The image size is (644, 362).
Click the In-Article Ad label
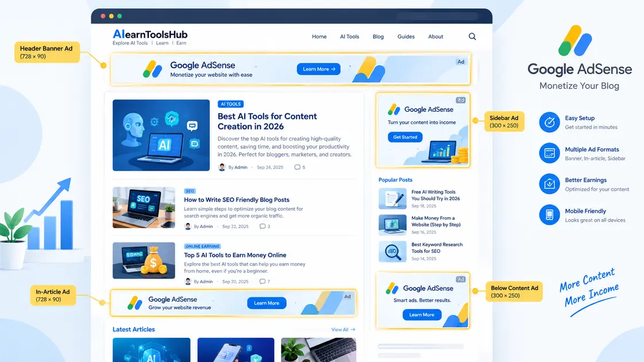point(53,295)
